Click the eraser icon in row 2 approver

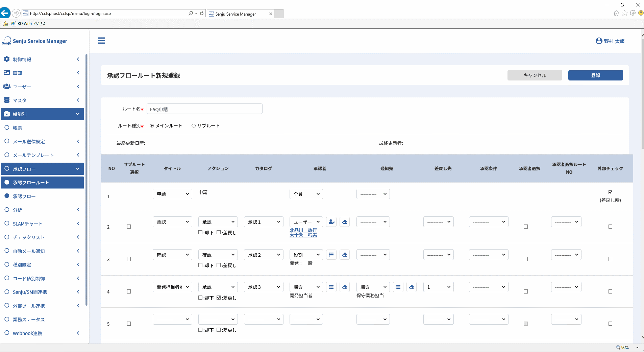coord(345,222)
